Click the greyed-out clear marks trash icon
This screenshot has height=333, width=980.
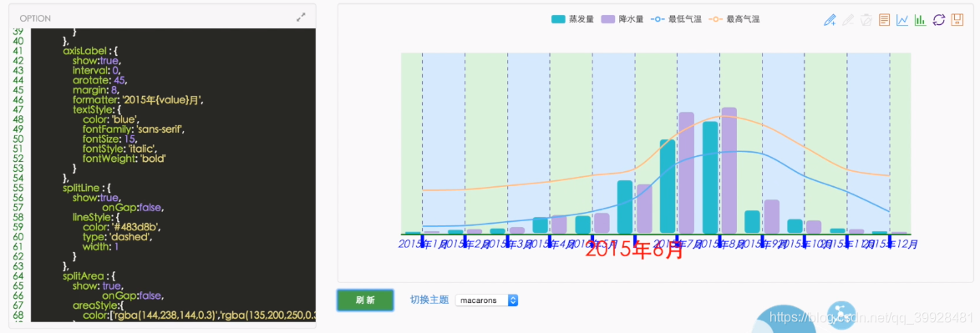tap(866, 20)
